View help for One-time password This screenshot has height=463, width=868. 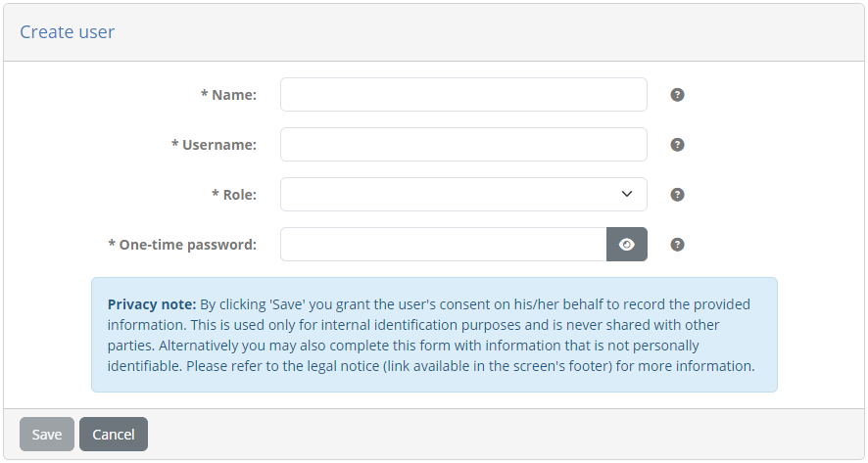coord(677,245)
